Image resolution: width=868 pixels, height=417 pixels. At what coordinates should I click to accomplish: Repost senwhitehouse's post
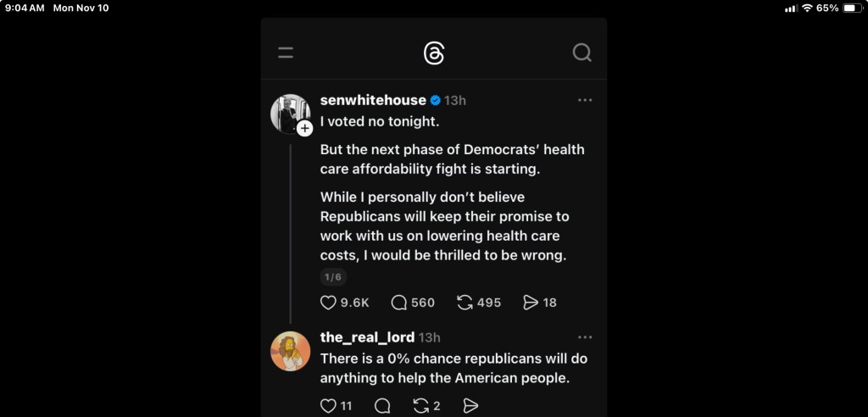(x=465, y=303)
